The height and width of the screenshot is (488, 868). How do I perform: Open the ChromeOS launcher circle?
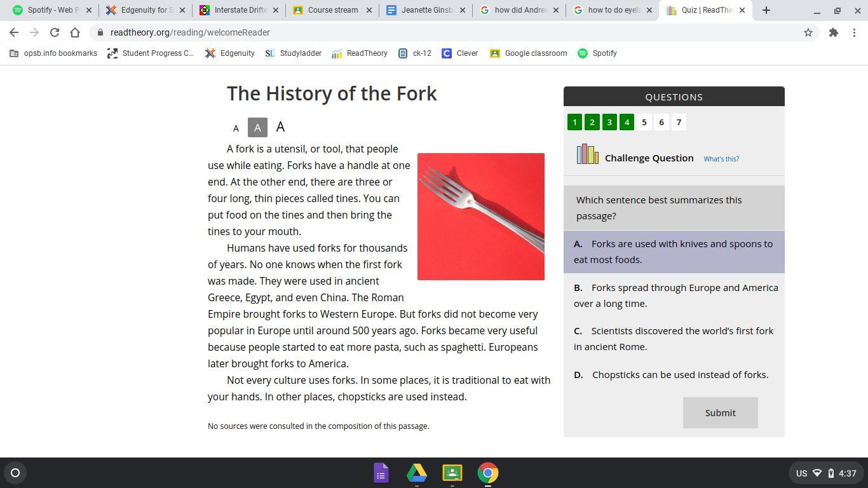[15, 473]
